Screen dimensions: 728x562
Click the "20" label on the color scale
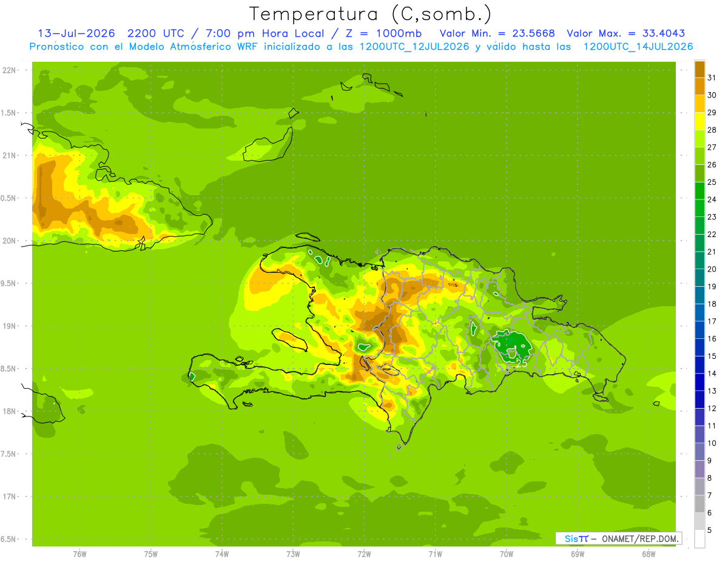click(712, 269)
